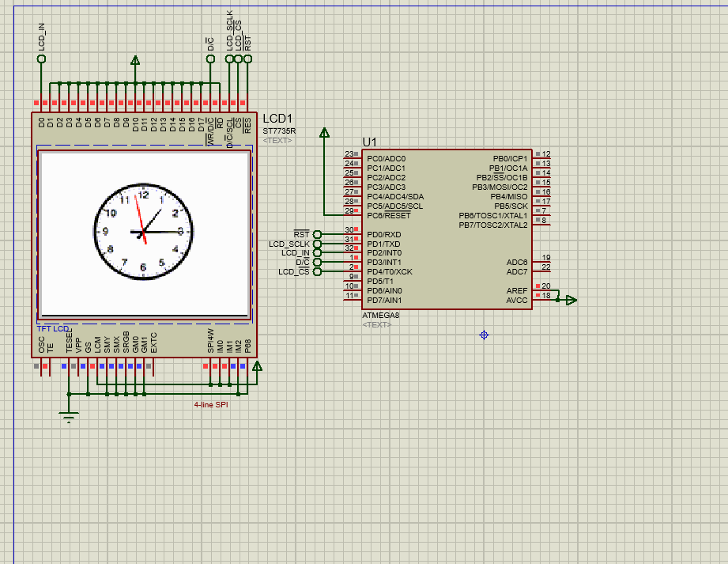The image size is (728, 564).
Task: Select the ST7735R part value text
Action: pos(279,131)
